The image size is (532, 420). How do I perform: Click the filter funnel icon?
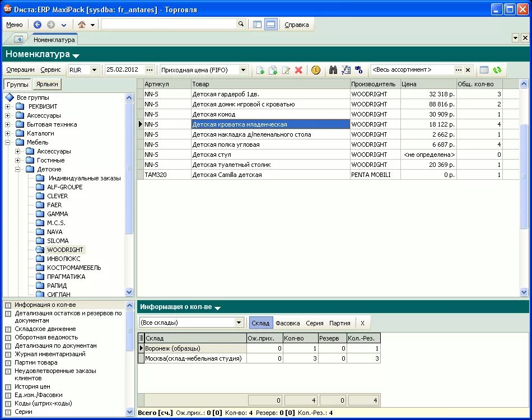click(346, 70)
